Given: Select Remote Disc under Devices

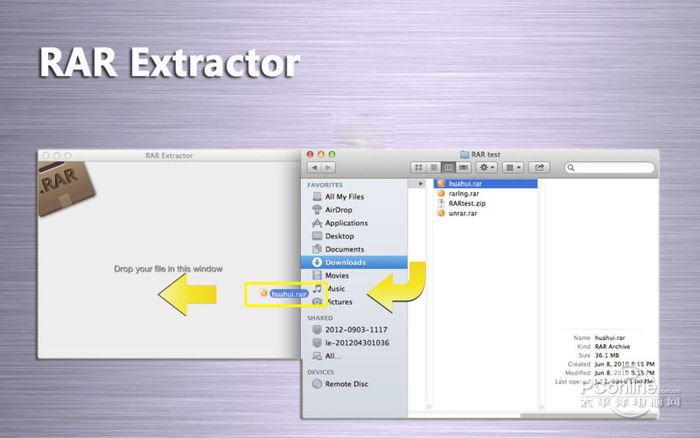Looking at the screenshot, I should point(346,384).
